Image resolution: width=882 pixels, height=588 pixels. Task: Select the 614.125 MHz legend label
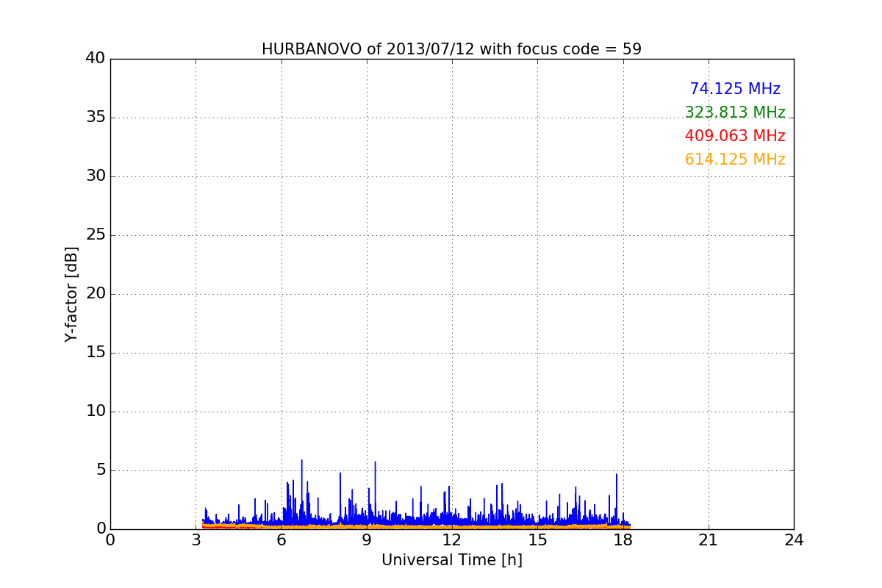[735, 159]
